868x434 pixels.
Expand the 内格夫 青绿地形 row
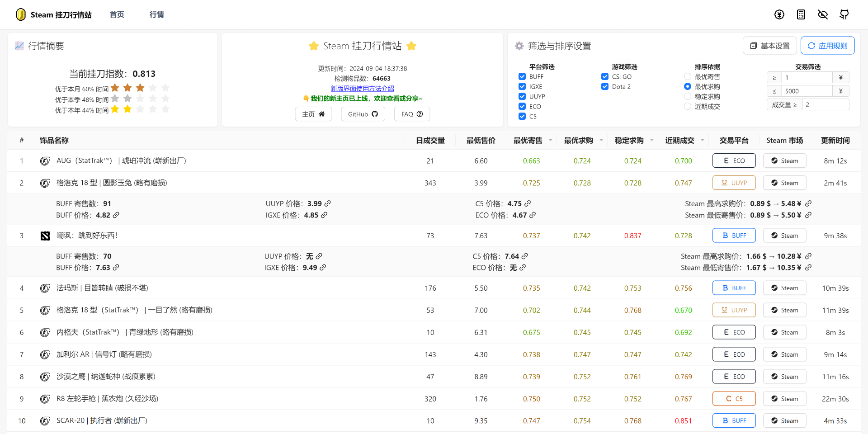point(434,332)
